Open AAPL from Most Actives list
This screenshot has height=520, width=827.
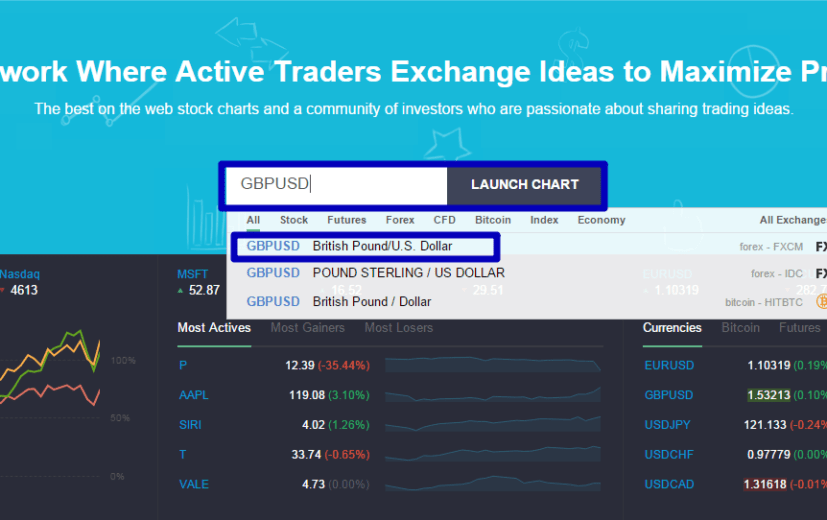[x=193, y=395]
